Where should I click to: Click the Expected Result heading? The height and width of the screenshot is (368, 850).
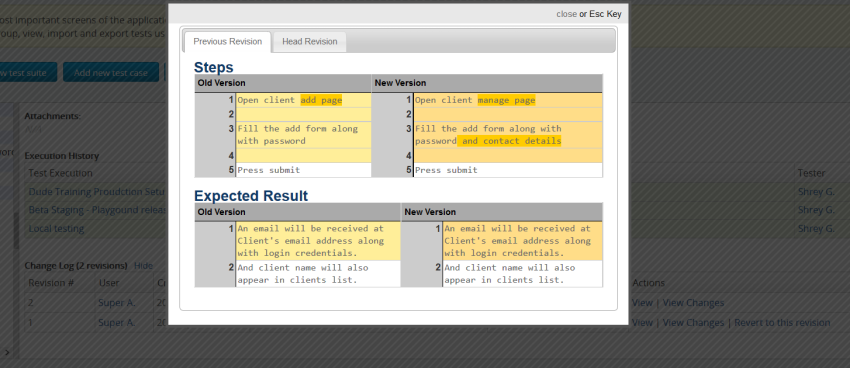click(251, 196)
